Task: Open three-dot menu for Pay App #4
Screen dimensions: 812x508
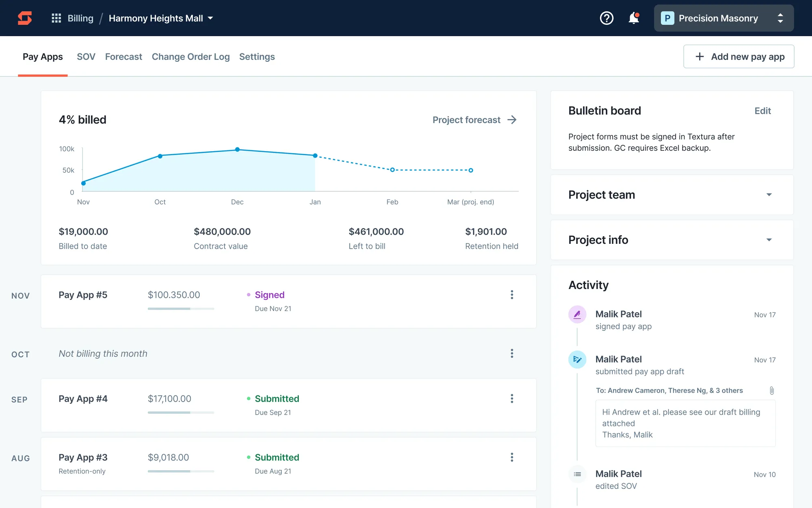Action: click(x=512, y=399)
